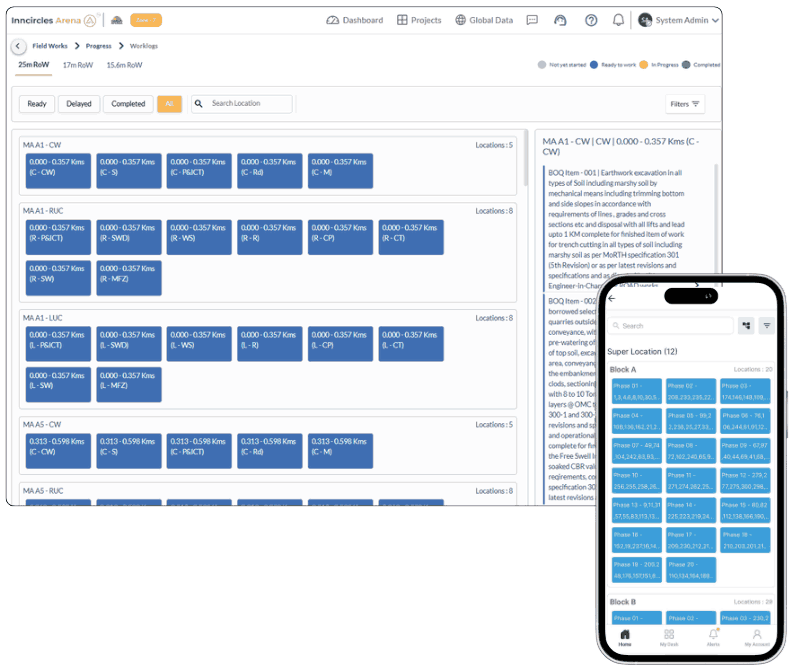Go back using the breadcrumb back arrow
Viewport: 795px width, 672px height.
click(x=18, y=46)
